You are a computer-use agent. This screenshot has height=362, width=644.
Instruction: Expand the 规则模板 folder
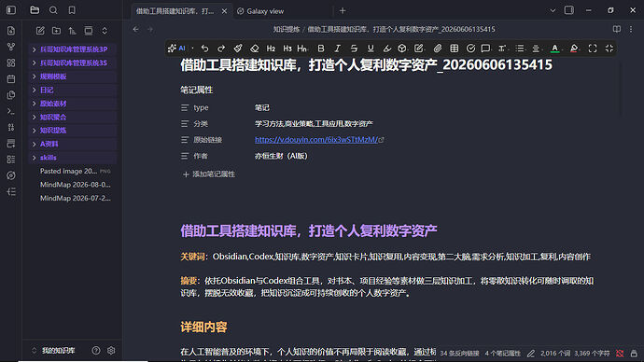(x=73, y=77)
